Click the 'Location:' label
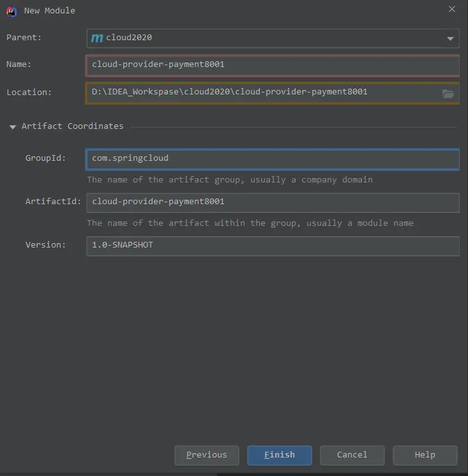Image resolution: width=468 pixels, height=476 pixels. [29, 93]
